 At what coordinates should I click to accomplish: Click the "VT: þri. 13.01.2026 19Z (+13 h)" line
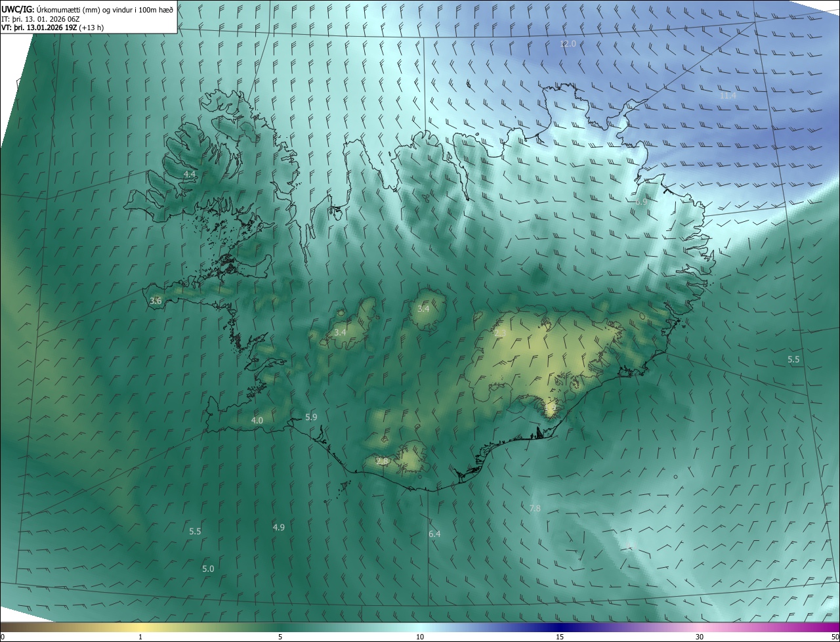(52, 28)
